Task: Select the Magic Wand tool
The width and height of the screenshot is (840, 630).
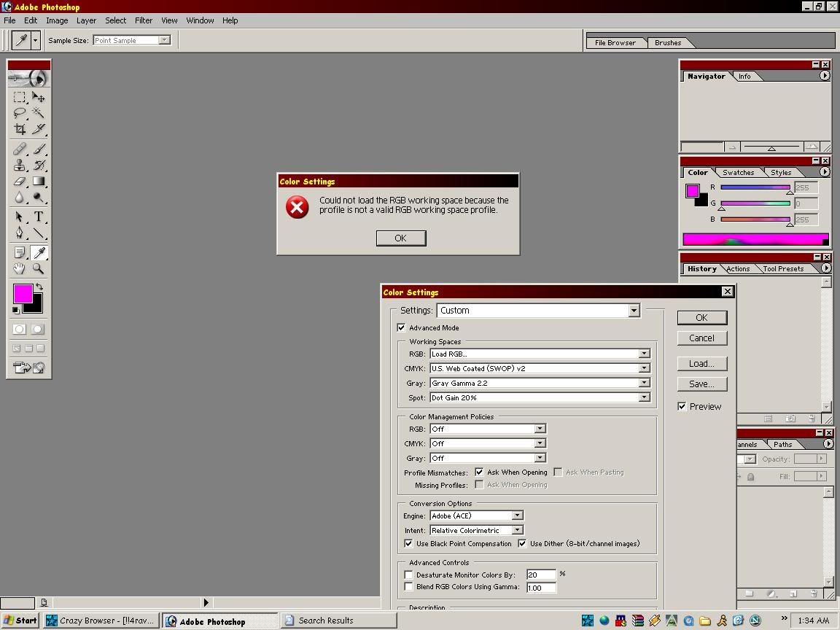Action: tap(38, 112)
